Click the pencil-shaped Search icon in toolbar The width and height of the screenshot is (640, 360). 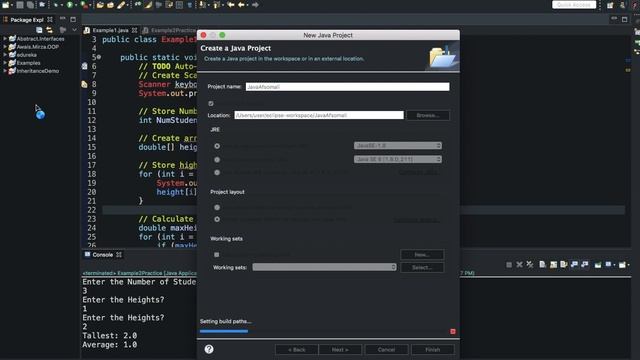pos(121,5)
